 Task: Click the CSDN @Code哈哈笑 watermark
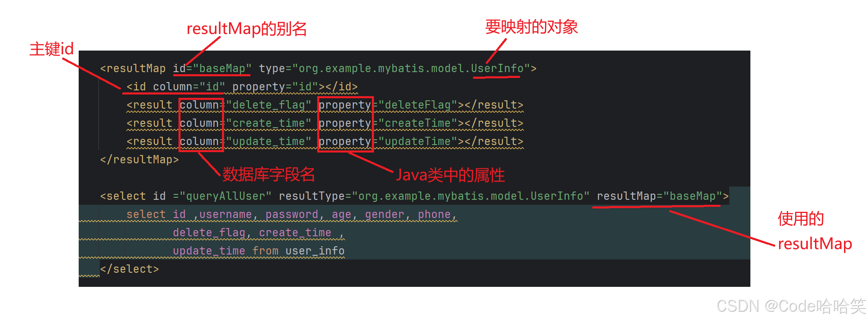[791, 306]
